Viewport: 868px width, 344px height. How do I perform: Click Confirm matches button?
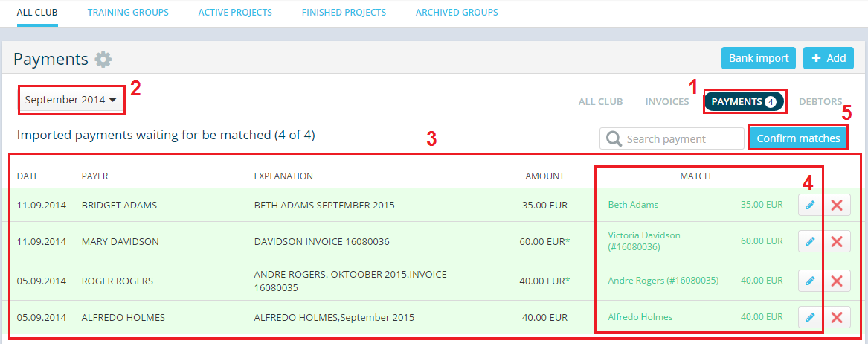(x=798, y=138)
